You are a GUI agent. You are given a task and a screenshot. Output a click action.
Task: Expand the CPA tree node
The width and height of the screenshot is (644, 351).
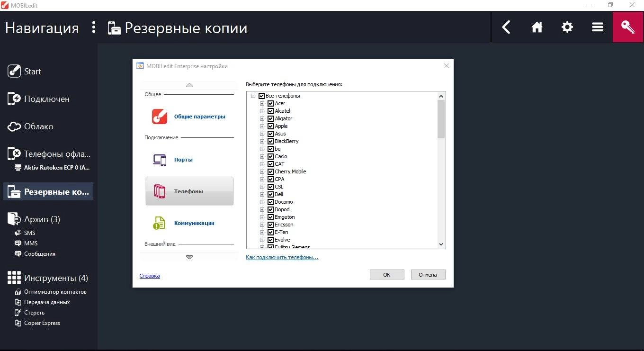[262, 179]
